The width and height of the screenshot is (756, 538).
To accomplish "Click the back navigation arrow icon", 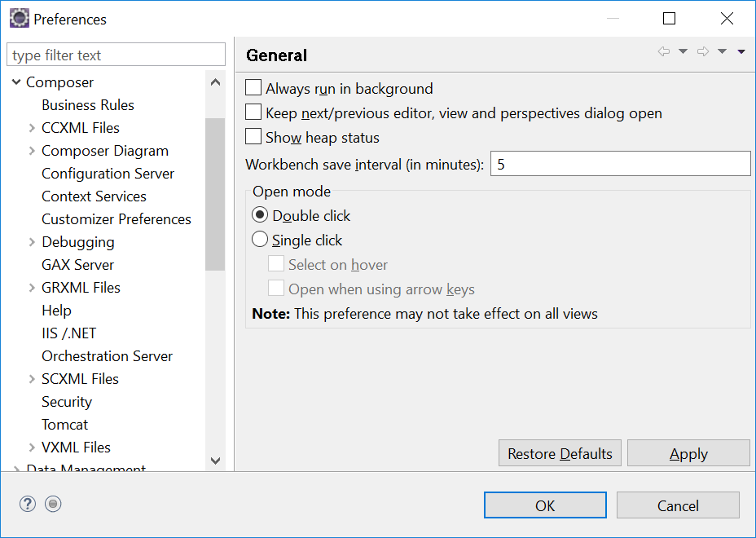I will [x=663, y=52].
